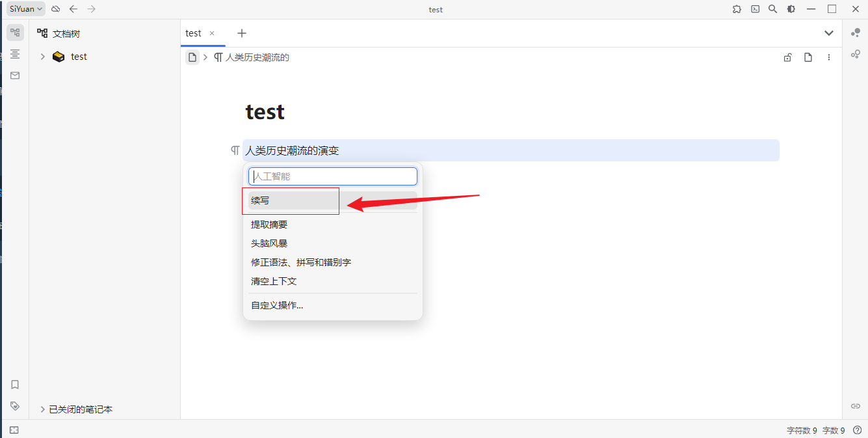Open the tab list chevron dropdown
The height and width of the screenshot is (438, 868).
point(829,33)
